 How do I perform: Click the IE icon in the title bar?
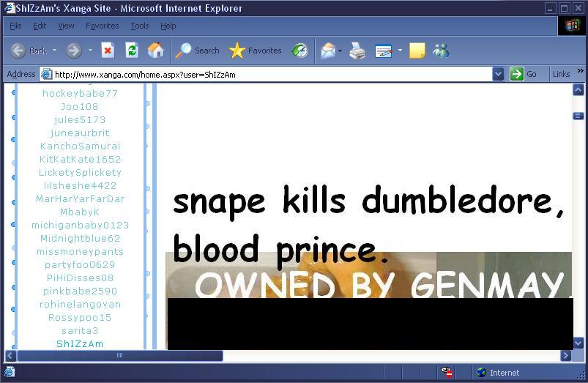pyautogui.click(x=10, y=7)
